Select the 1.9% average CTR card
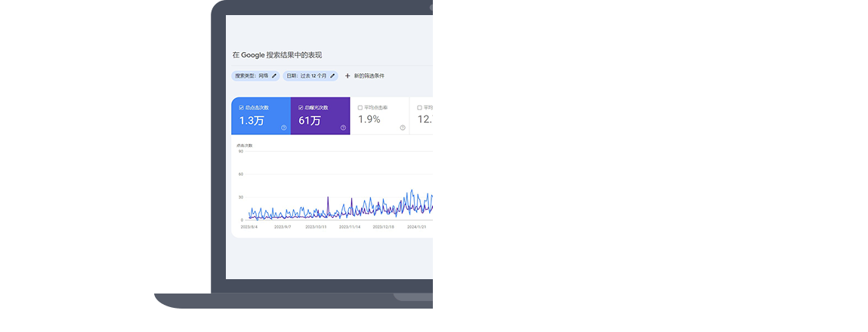This screenshot has width=868, height=332. [379, 119]
